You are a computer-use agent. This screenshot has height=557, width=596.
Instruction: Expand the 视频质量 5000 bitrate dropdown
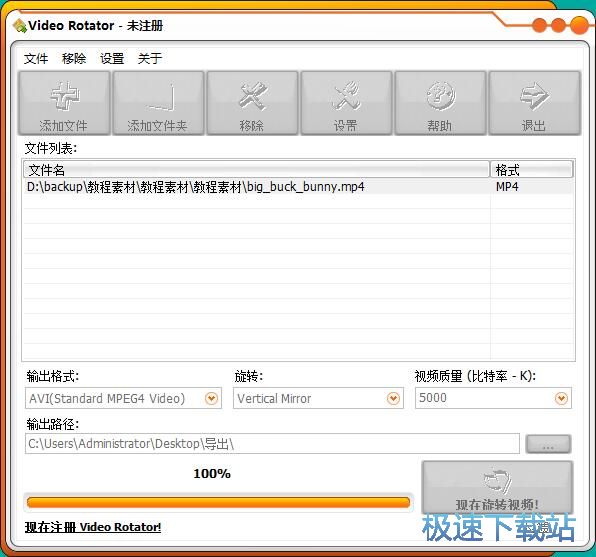(x=561, y=398)
